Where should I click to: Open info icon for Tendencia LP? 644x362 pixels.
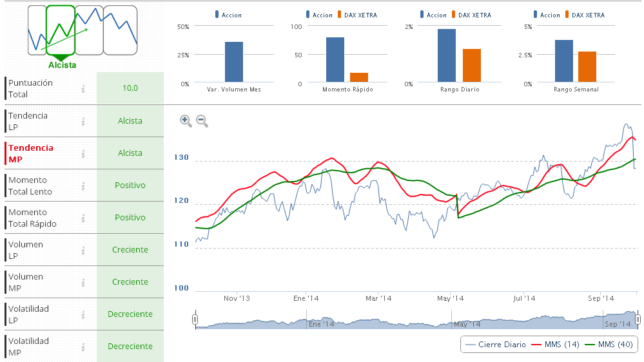(x=83, y=121)
